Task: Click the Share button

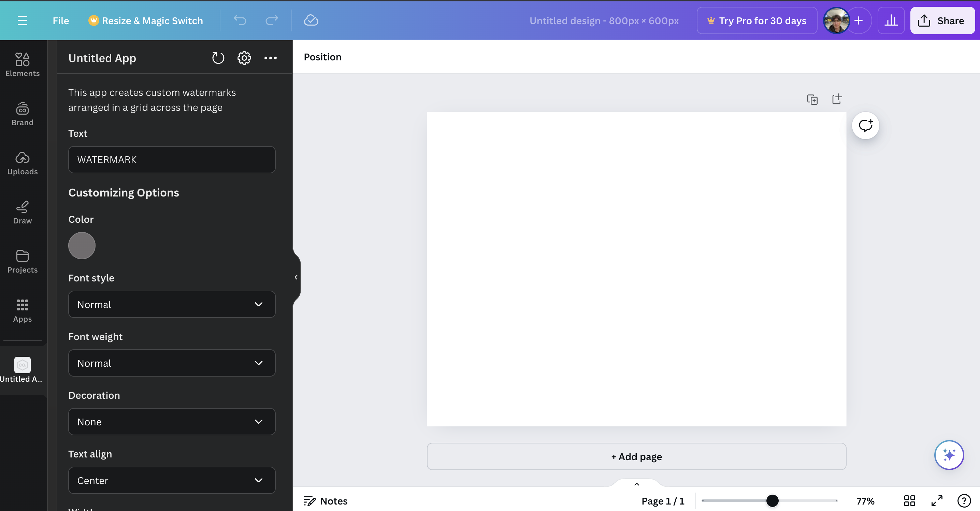Action: tap(942, 20)
